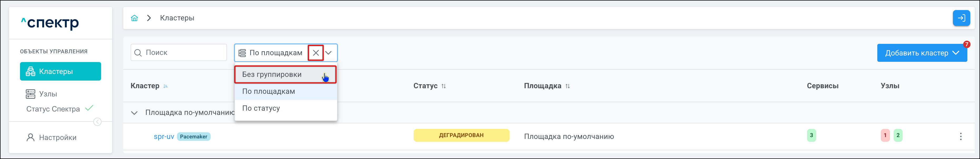Screen dimensions: 980x159
Task: Open Настройки in the sidebar
Action: click(x=57, y=138)
